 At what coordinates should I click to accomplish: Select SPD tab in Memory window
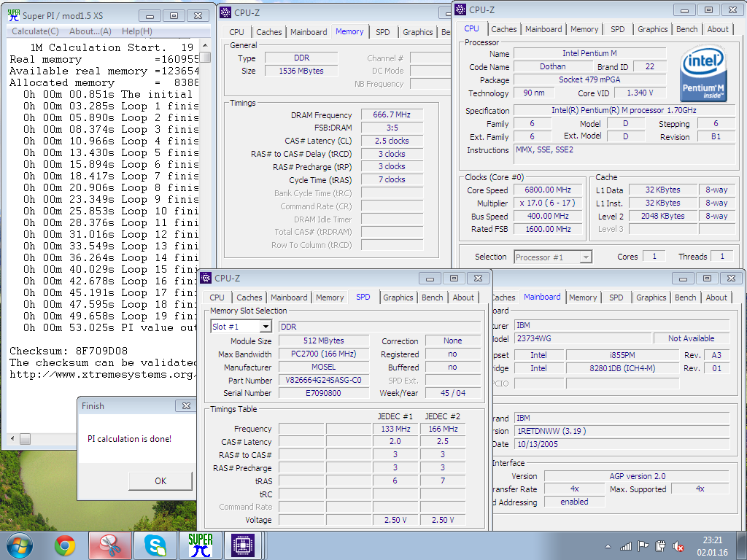coord(382,32)
